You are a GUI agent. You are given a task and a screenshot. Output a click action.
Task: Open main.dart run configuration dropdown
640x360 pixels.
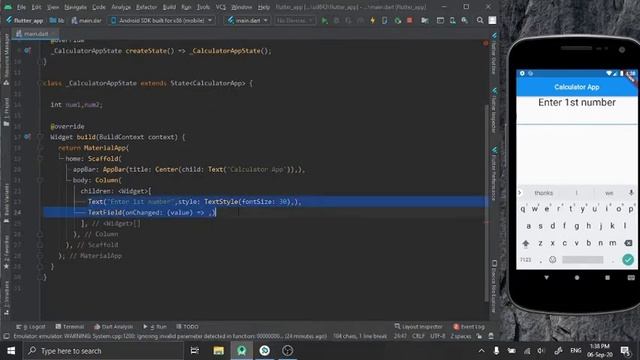[248, 20]
